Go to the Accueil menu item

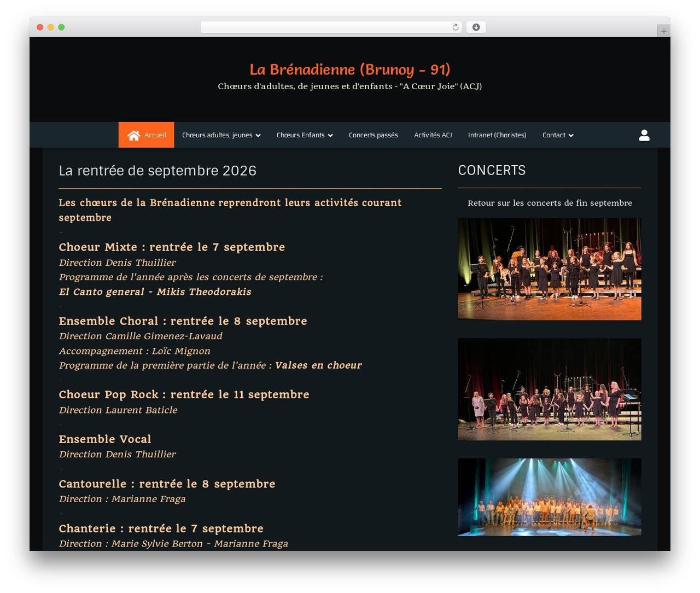click(146, 135)
